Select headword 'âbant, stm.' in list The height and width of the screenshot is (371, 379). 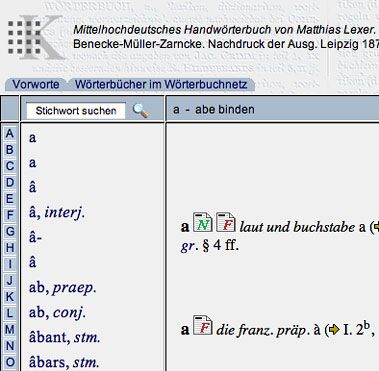[64, 337]
